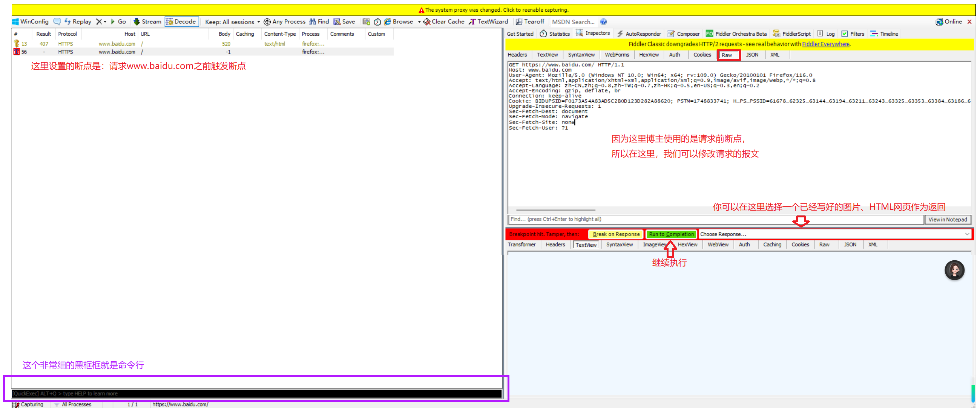Click the comment bubble icon in toolbar
The height and width of the screenshot is (408, 980).
57,22
